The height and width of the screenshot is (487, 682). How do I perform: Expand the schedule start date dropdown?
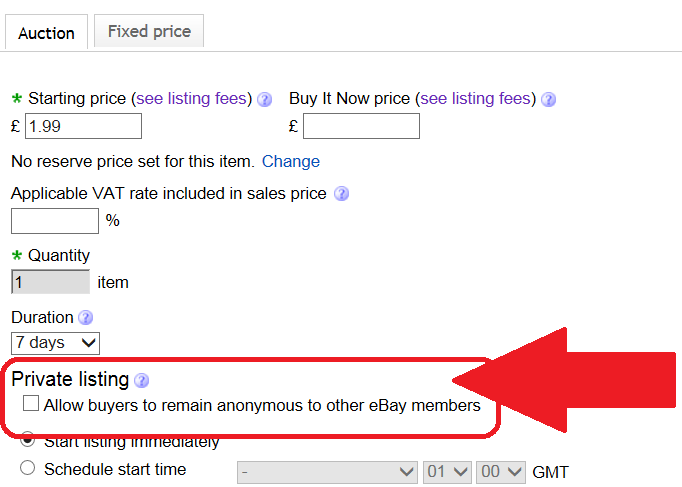[327, 471]
